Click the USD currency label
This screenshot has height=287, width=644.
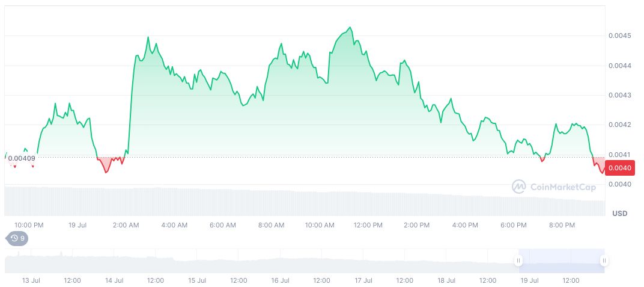[619, 214]
